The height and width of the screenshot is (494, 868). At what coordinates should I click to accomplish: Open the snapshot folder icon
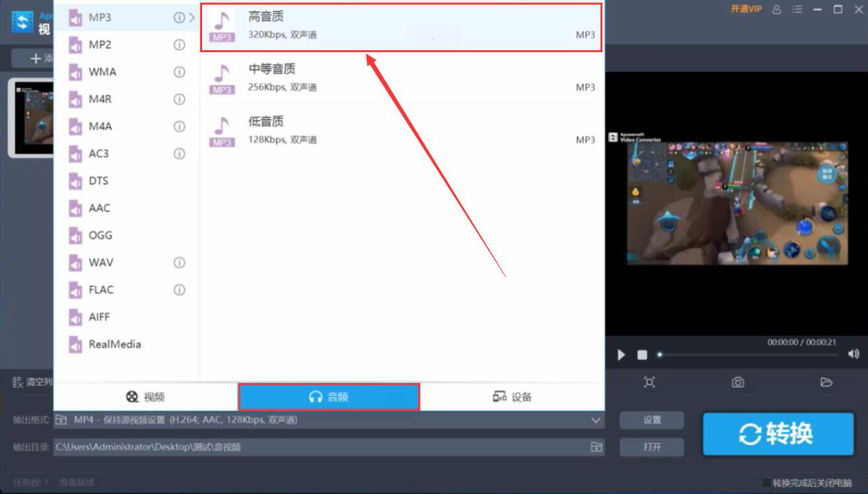[x=826, y=382]
